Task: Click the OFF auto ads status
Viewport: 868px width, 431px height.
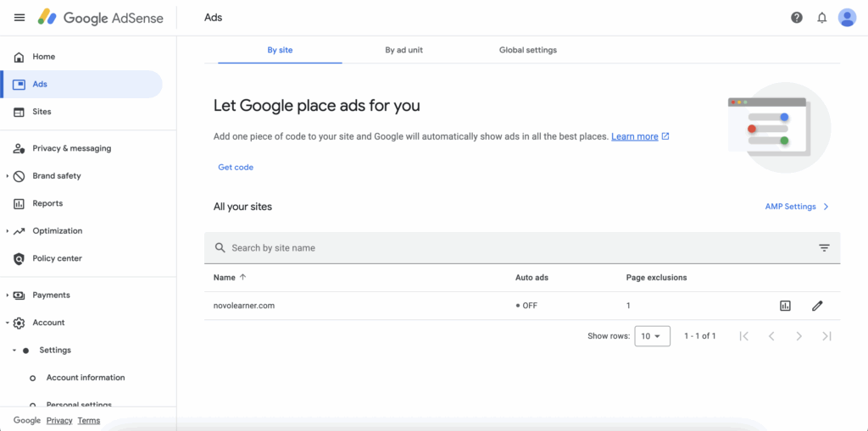Action: [526, 306]
